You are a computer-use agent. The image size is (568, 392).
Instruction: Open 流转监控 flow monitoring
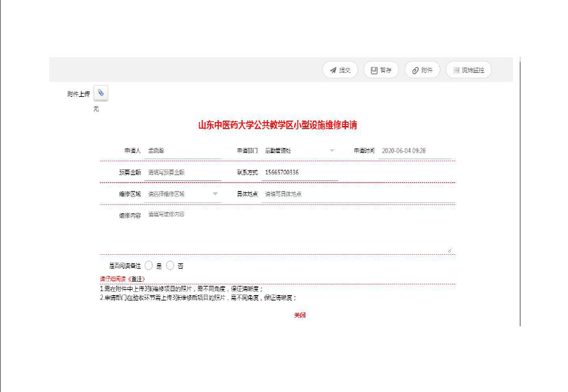point(468,70)
